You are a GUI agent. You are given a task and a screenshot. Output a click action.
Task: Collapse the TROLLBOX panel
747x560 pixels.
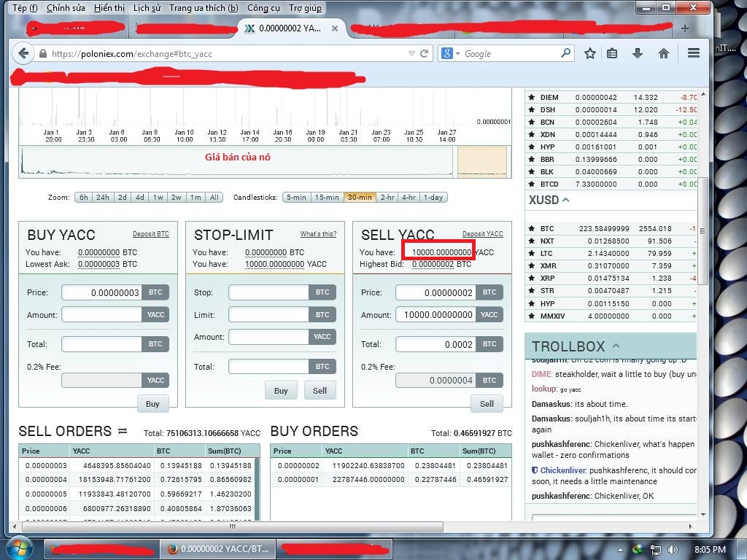click(x=616, y=346)
